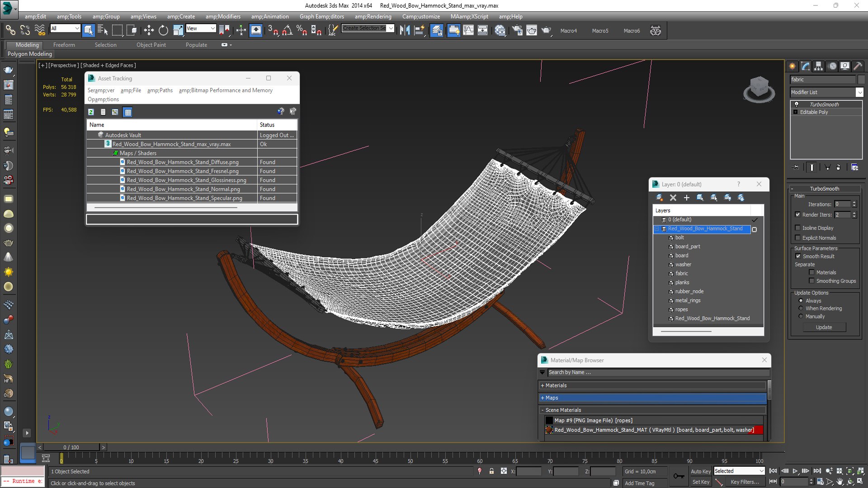Click the Auto Key button
The image size is (868, 488).
[700, 471]
